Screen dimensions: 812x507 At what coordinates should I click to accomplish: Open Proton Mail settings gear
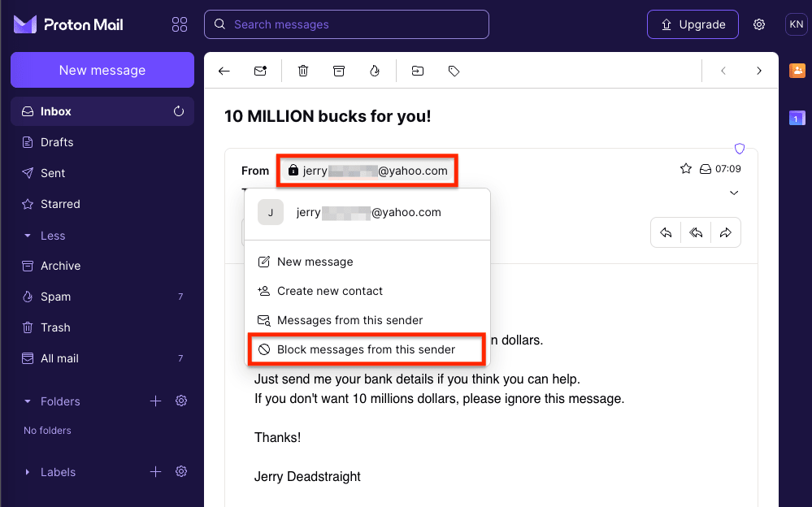pyautogui.click(x=758, y=24)
